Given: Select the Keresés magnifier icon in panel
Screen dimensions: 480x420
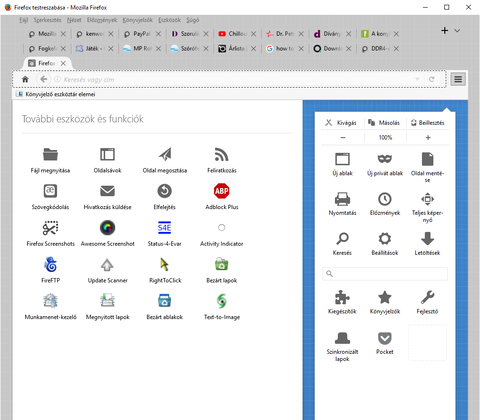Looking at the screenshot, I should point(342,239).
